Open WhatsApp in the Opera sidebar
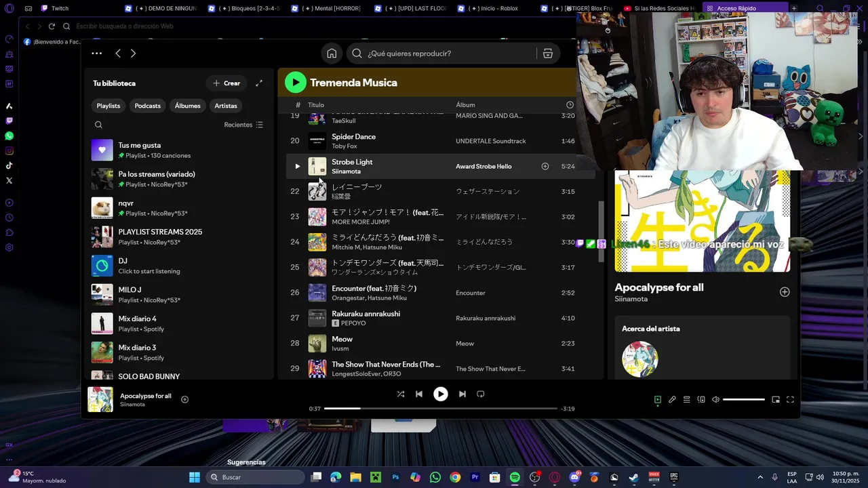The image size is (868, 488). (9, 136)
